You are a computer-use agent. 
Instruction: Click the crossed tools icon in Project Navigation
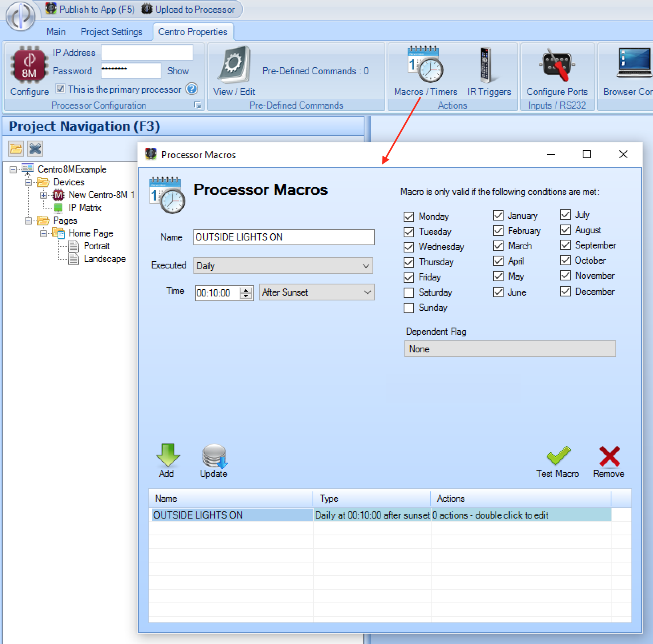35,149
